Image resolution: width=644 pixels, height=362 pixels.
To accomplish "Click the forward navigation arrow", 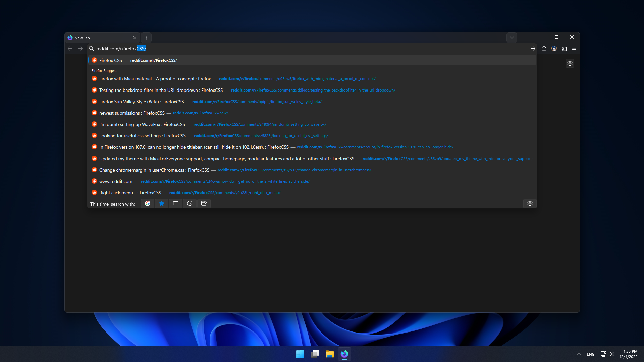I will point(80,49).
